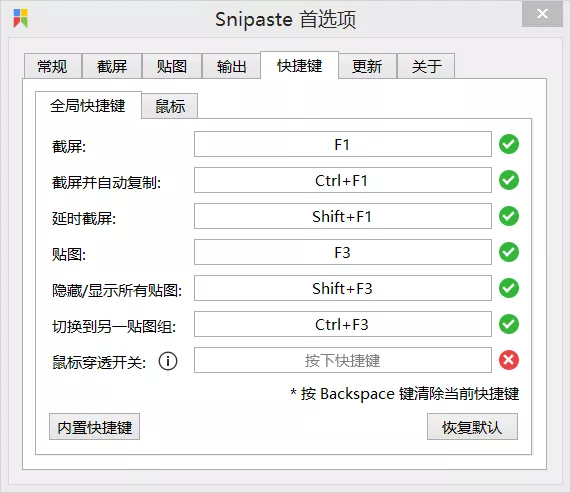Image resolution: width=571 pixels, height=493 pixels.
Task: Click the empty 按下快捷键 input field
Action: [x=343, y=360]
